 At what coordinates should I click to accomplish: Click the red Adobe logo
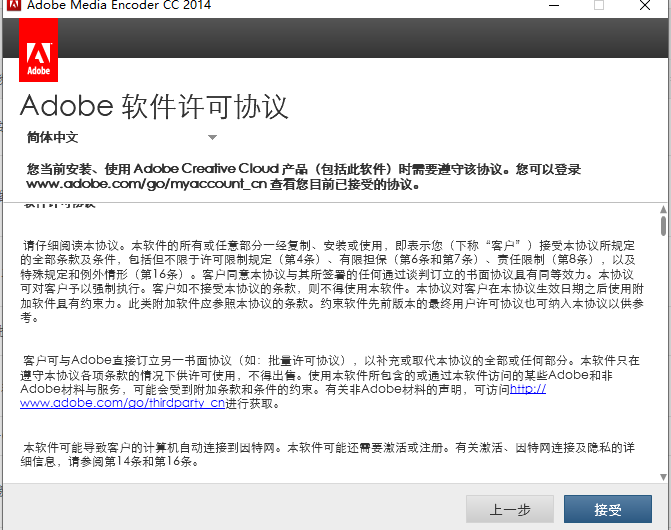[x=39, y=50]
